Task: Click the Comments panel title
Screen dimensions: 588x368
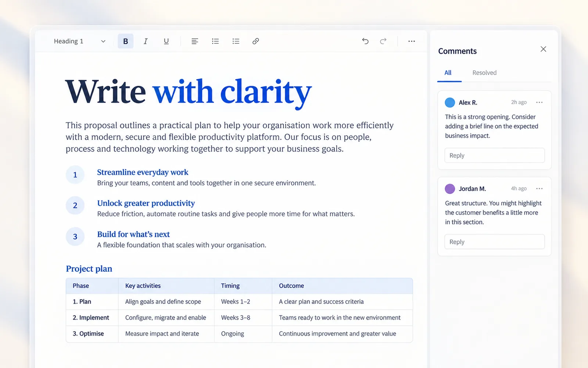Action: click(x=458, y=51)
